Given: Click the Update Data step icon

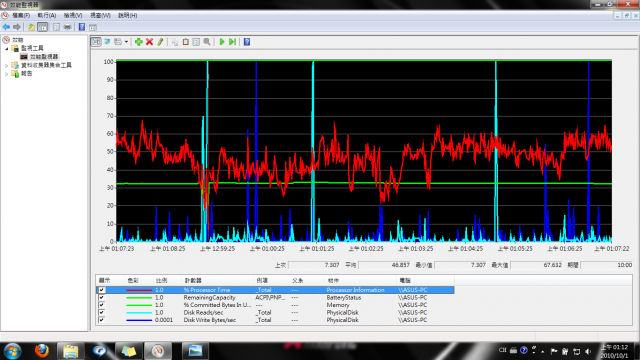Looking at the screenshot, I should 233,42.
